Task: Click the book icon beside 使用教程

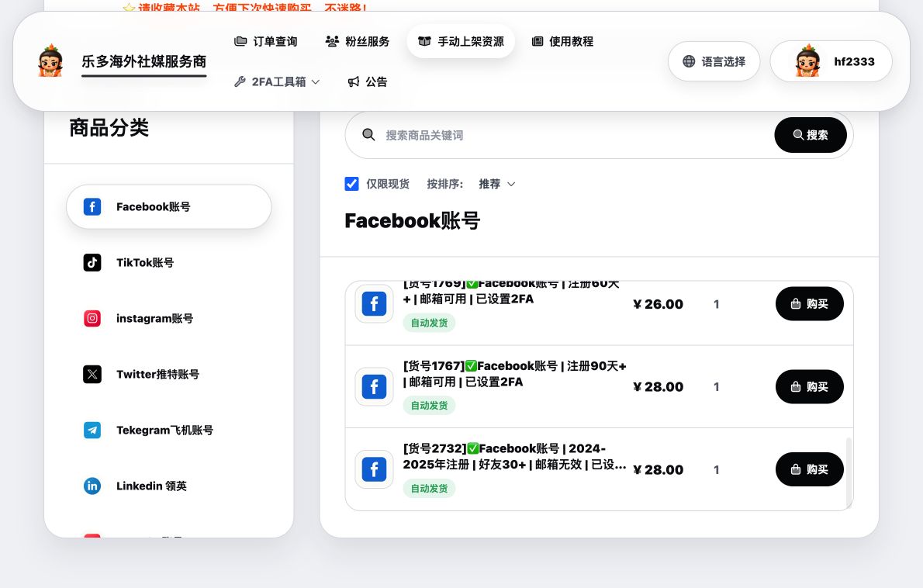Action: coord(538,41)
